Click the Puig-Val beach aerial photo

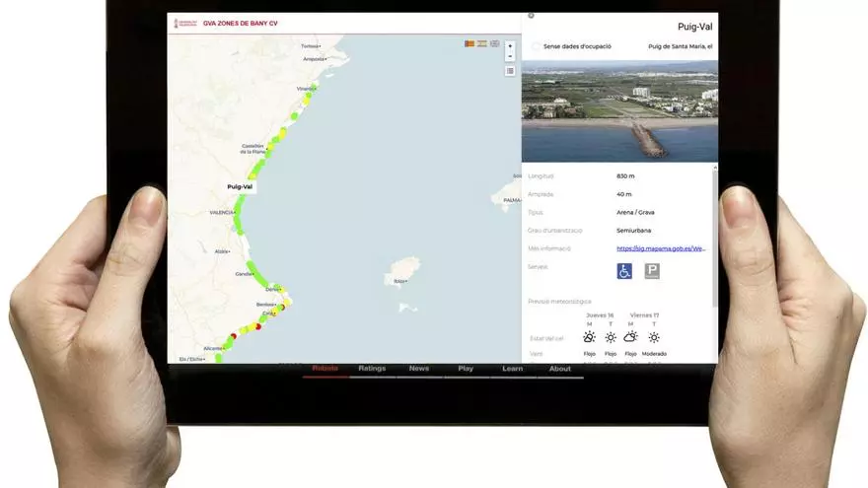[619, 111]
